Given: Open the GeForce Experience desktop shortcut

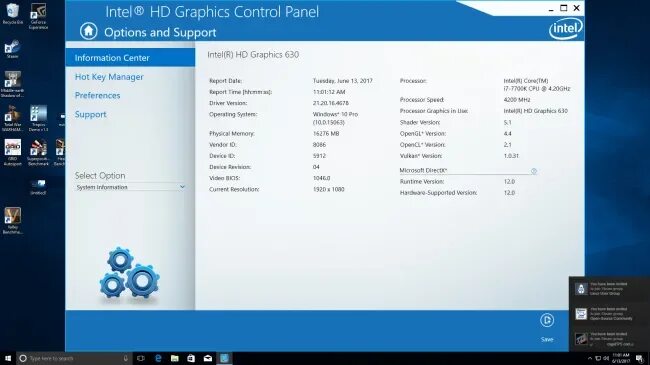Looking at the screenshot, I should tap(38, 17).
